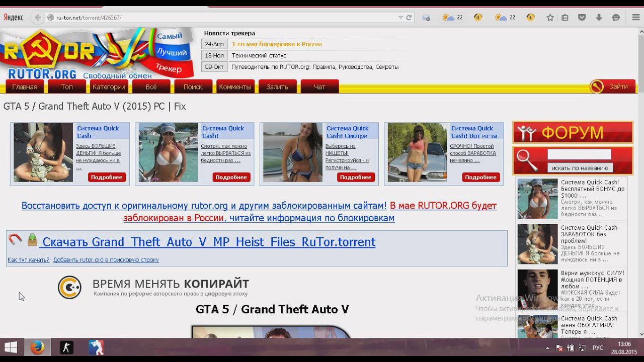This screenshot has width=644, height=362.
Task: Click the Firefox taskbar icon
Action: [37, 347]
